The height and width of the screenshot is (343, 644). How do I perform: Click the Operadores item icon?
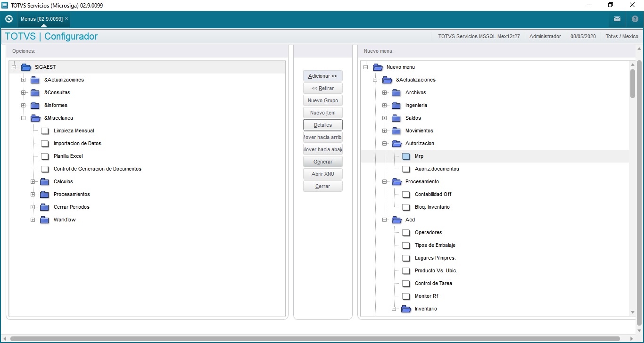coord(406,232)
